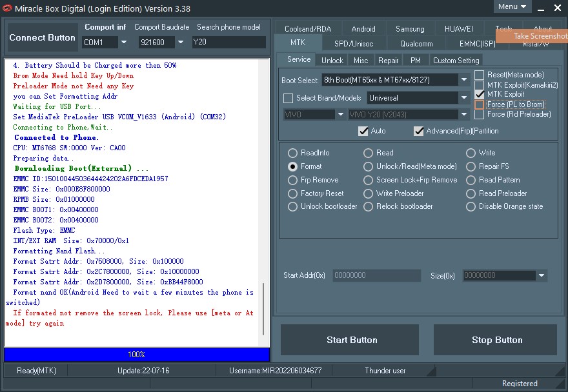568x392 pixels.
Task: Select the Misc sub-tab
Action: (x=361, y=60)
